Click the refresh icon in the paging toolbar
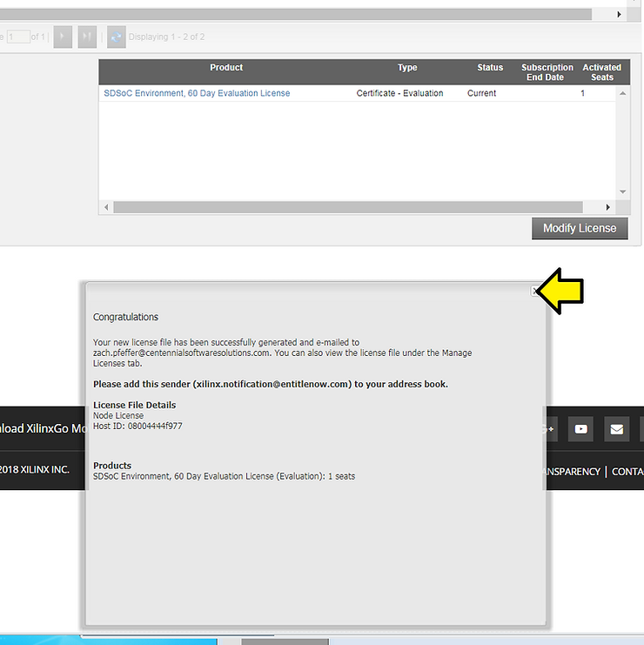 pyautogui.click(x=117, y=37)
